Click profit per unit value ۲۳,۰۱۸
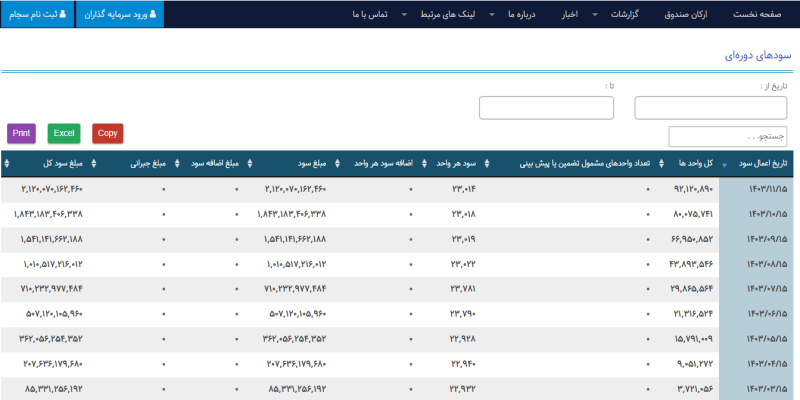This screenshot has height=400, width=800. tap(464, 214)
